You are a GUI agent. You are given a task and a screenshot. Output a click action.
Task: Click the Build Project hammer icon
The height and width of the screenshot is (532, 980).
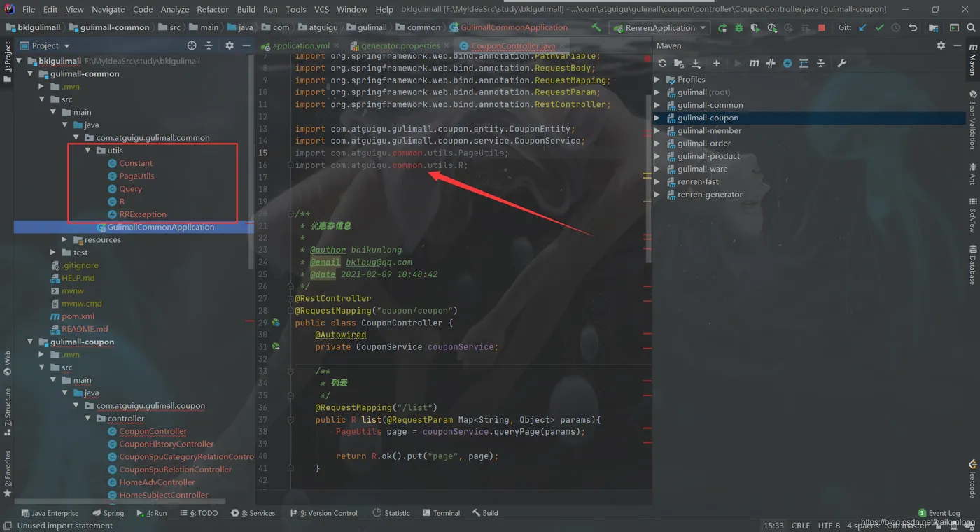tap(596, 27)
